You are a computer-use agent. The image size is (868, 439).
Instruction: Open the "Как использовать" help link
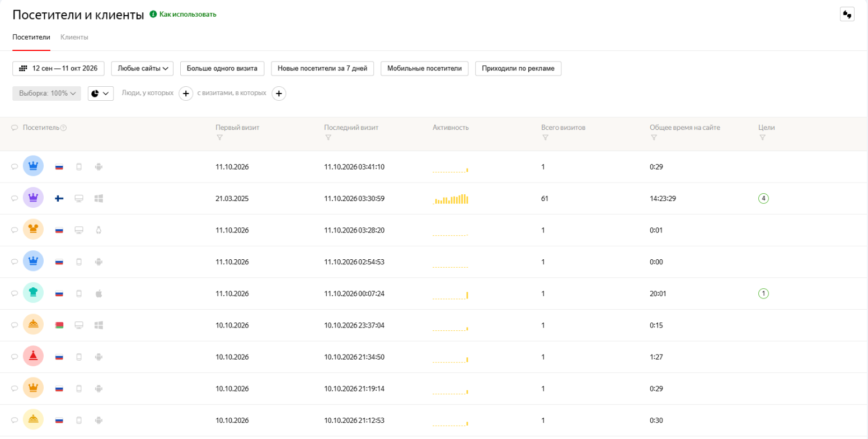[x=183, y=15]
